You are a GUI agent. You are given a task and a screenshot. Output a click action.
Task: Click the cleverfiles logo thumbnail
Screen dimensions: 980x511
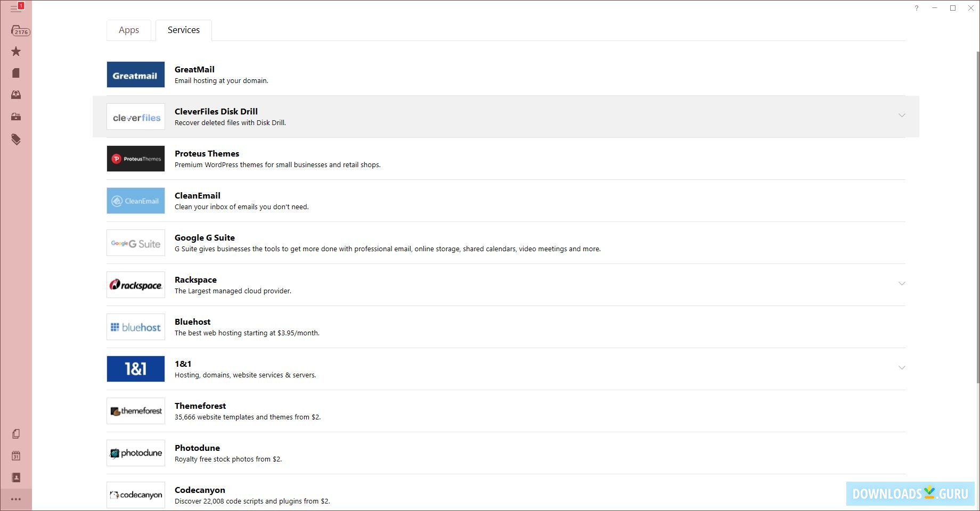pyautogui.click(x=136, y=117)
